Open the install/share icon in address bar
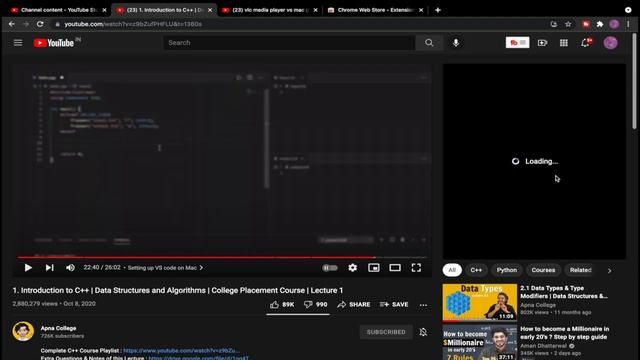Image resolution: width=640 pixels, height=360 pixels. [554, 24]
